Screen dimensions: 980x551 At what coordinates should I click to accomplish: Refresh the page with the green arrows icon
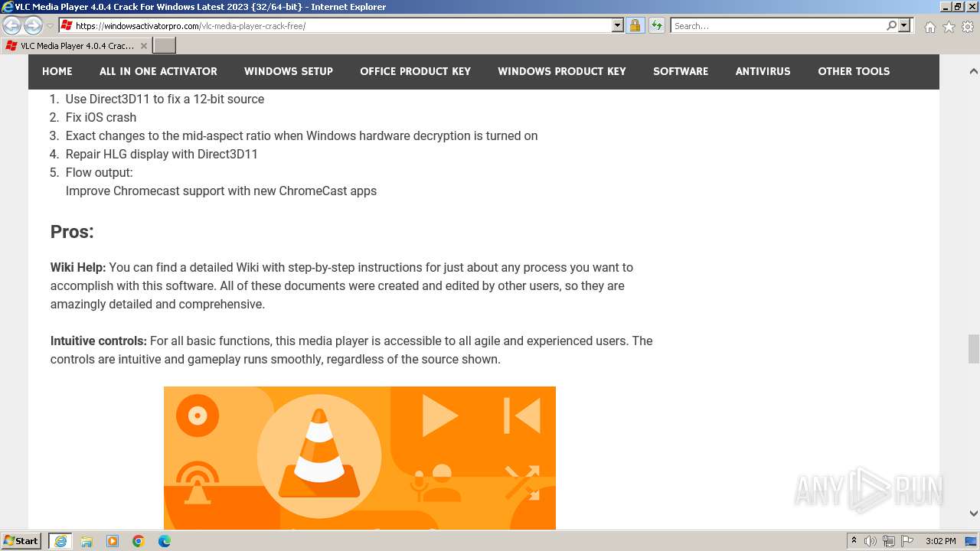coord(657,26)
